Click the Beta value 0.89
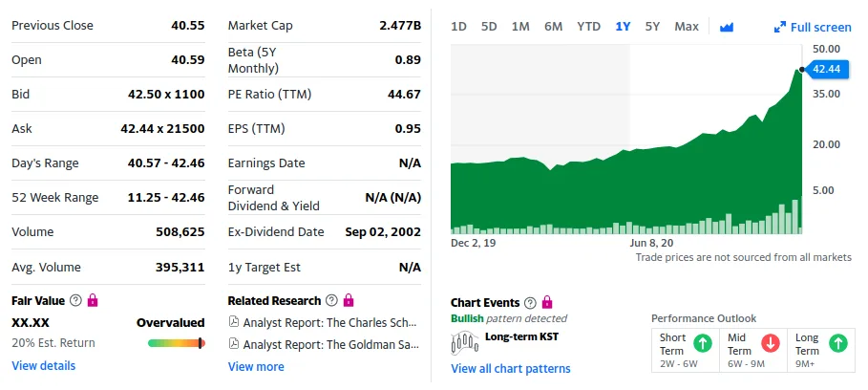Screen dimensions: 868x390 pos(408,60)
